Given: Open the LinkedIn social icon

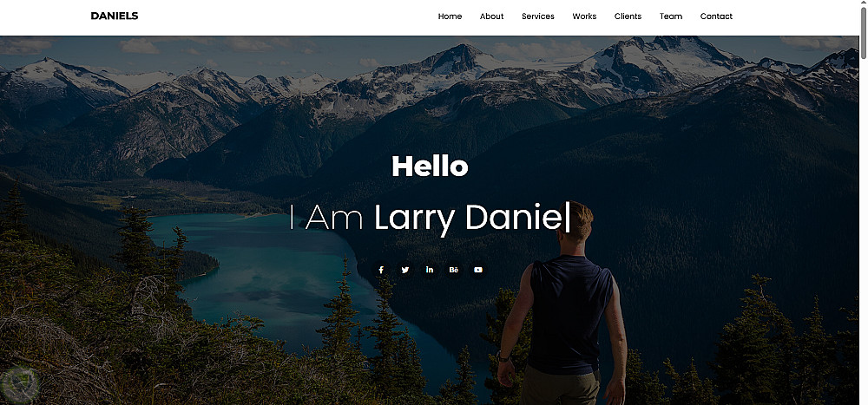Looking at the screenshot, I should 430,270.
